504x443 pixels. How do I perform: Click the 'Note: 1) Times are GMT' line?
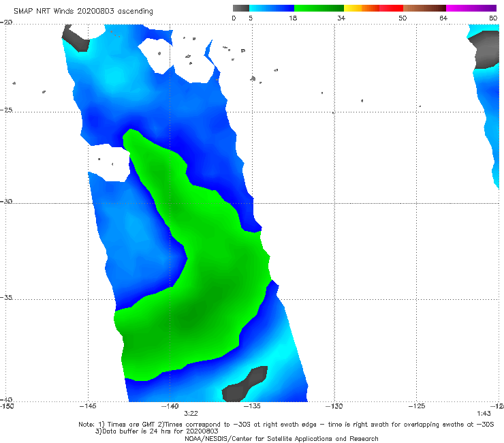[286, 425]
